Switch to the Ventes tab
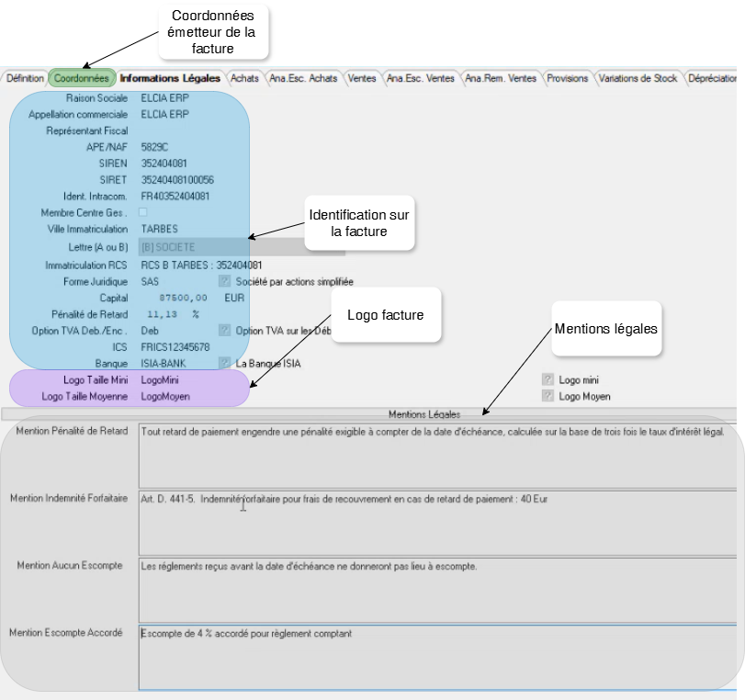Viewport: 745px width, 700px height. pyautogui.click(x=362, y=78)
